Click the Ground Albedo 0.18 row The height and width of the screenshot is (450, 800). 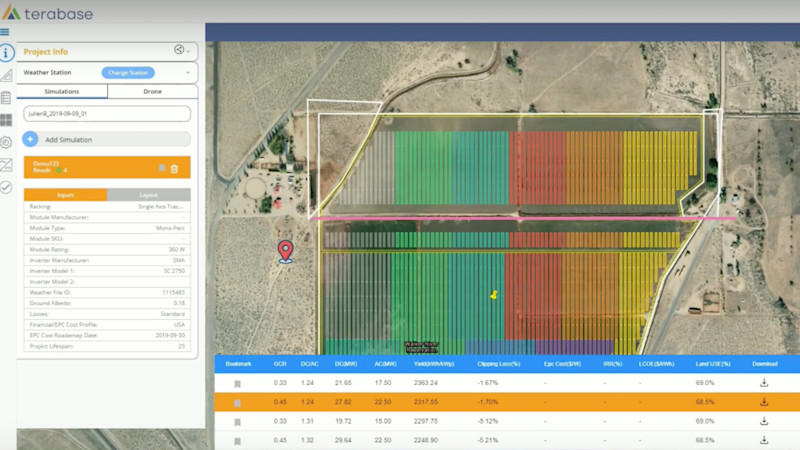tap(107, 303)
